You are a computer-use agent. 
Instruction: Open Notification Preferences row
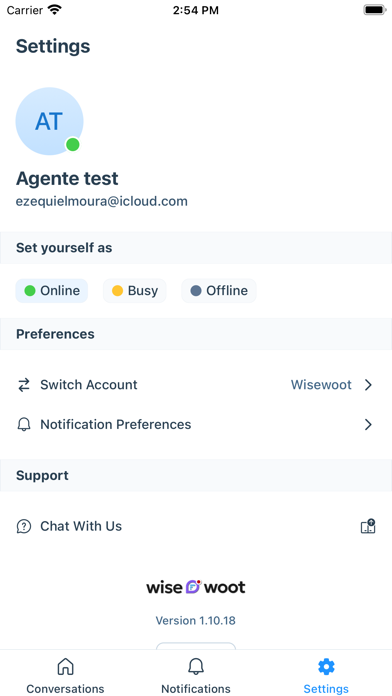tap(196, 425)
